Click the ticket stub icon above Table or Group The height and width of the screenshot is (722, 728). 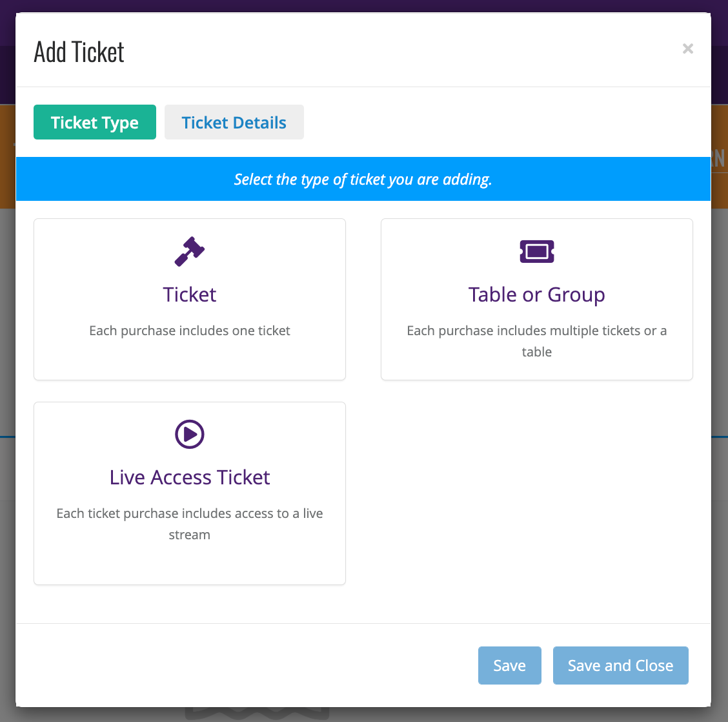[x=537, y=251]
